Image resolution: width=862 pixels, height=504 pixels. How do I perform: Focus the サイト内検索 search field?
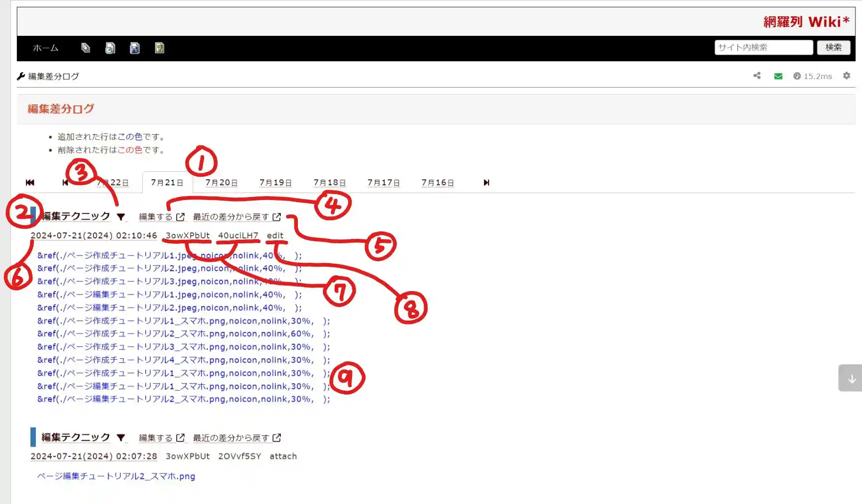(x=763, y=47)
